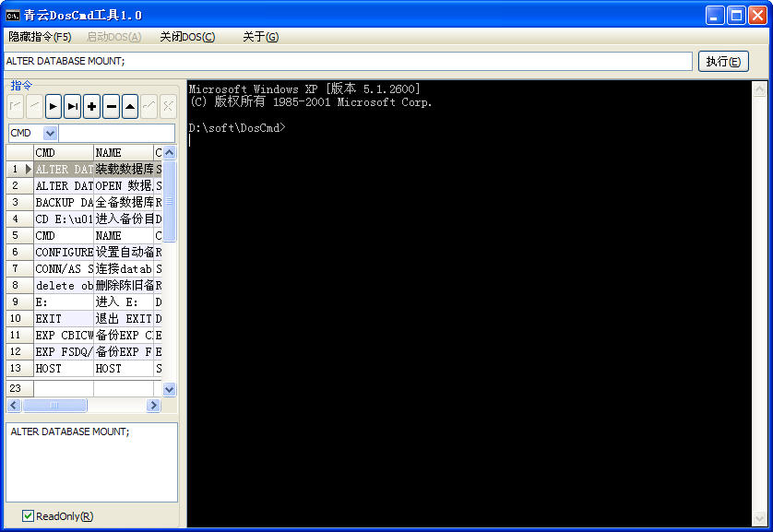
Task: Jump to the last record in the navigator
Action: point(73,106)
